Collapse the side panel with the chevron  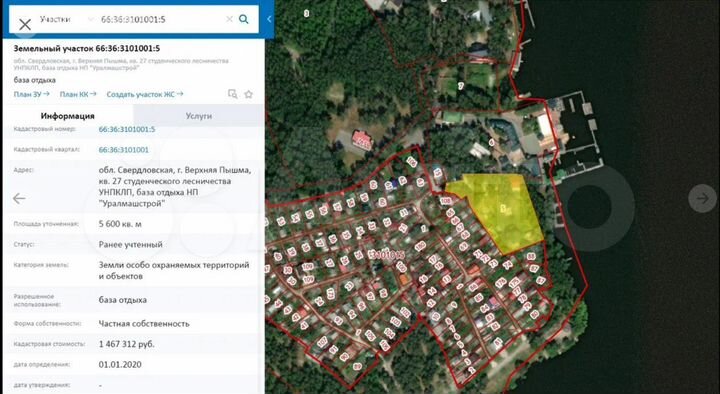tap(269, 19)
